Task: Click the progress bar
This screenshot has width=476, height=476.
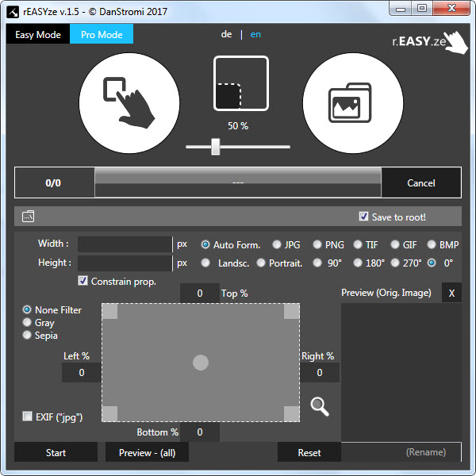Action: pyautogui.click(x=238, y=182)
